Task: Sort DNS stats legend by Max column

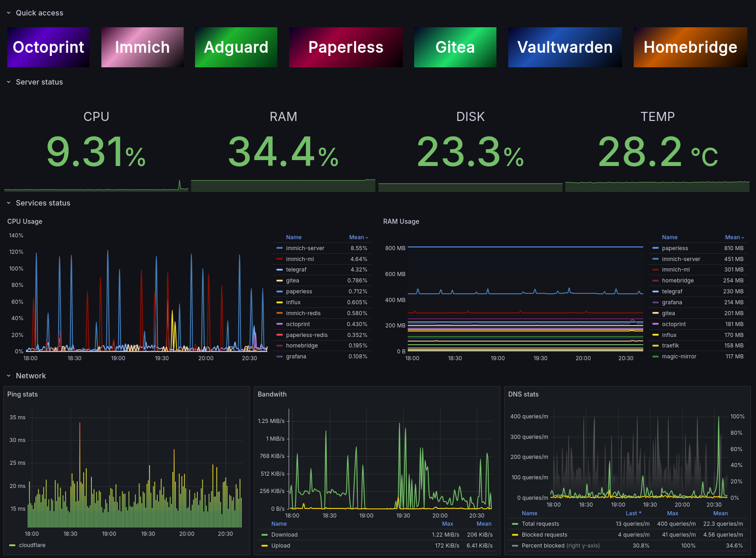Action: click(673, 513)
